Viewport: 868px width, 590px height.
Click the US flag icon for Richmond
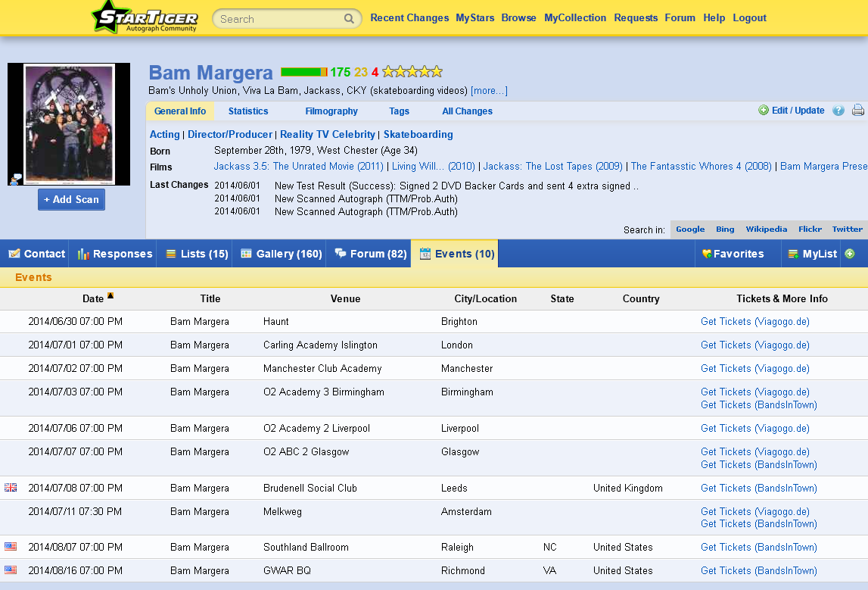pos(11,570)
